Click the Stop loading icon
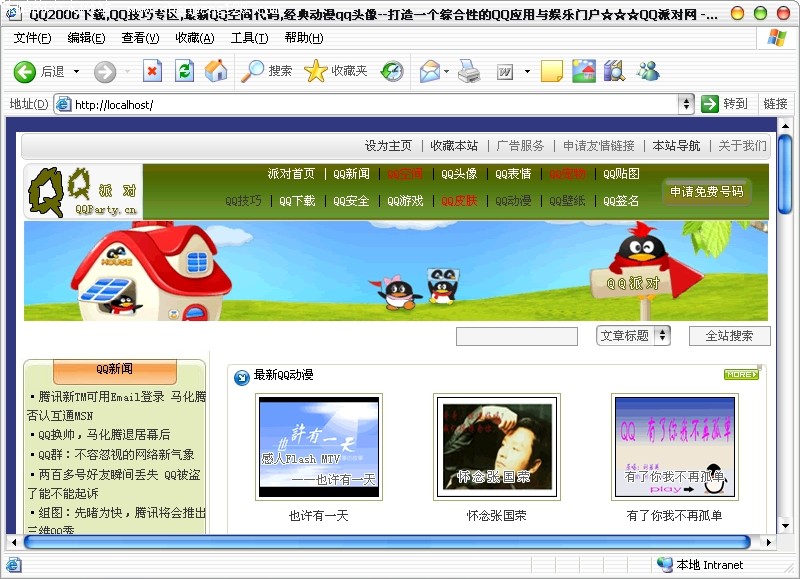The width and height of the screenshot is (800, 579). (x=152, y=71)
